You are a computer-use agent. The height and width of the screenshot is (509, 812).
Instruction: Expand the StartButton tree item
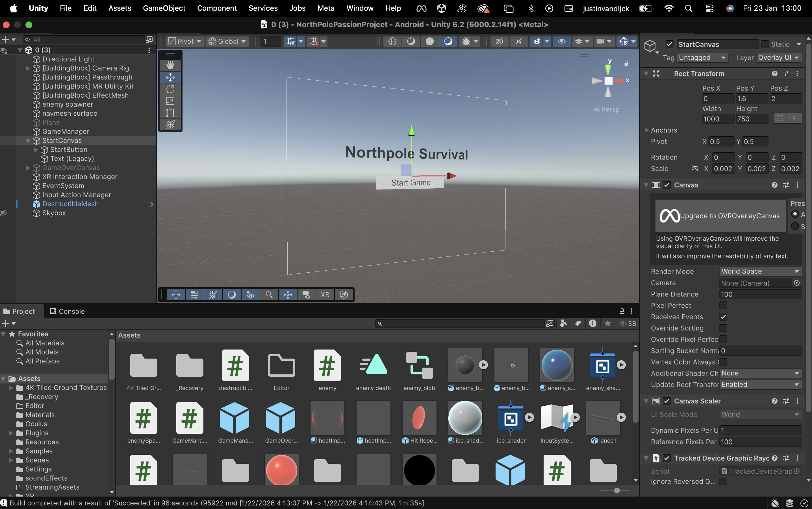[x=35, y=150]
